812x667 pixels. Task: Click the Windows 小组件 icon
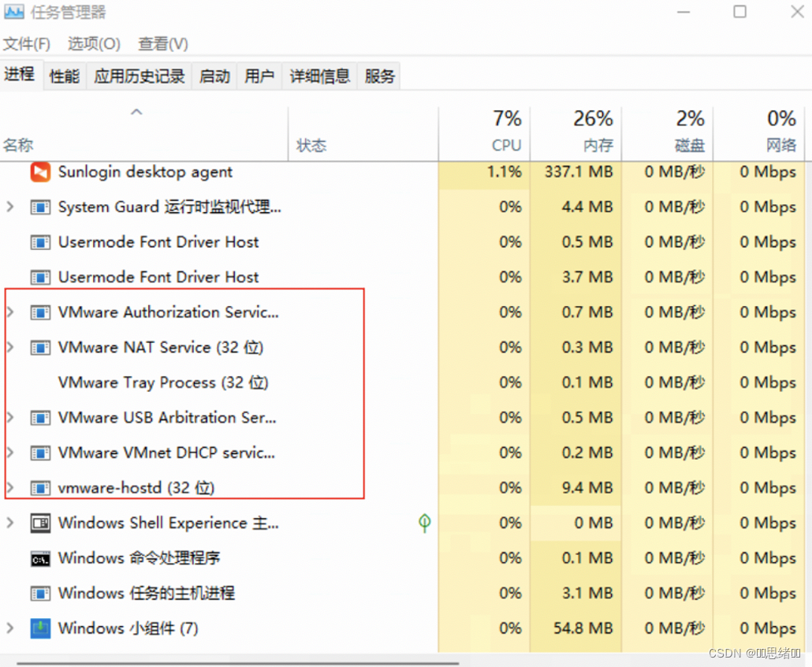40,628
